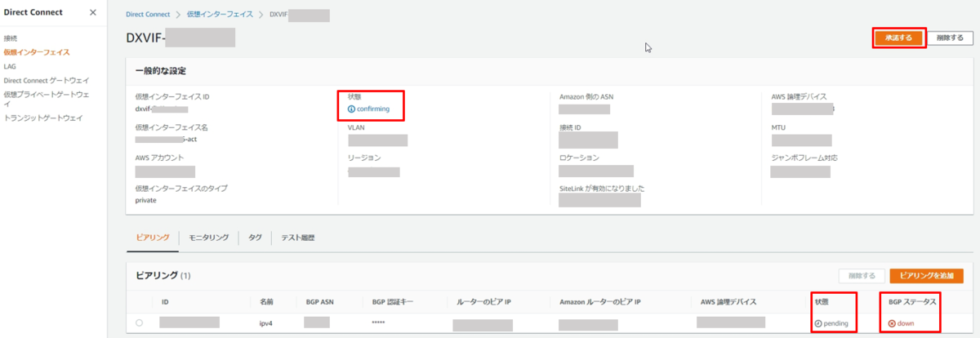Click Amazon ルーターのピア IP column header
The height and width of the screenshot is (338, 980).
coord(600,302)
